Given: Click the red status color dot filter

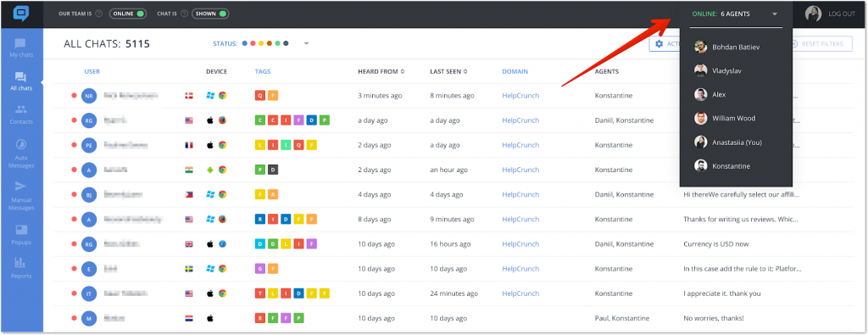Looking at the screenshot, I should pyautogui.click(x=253, y=44).
